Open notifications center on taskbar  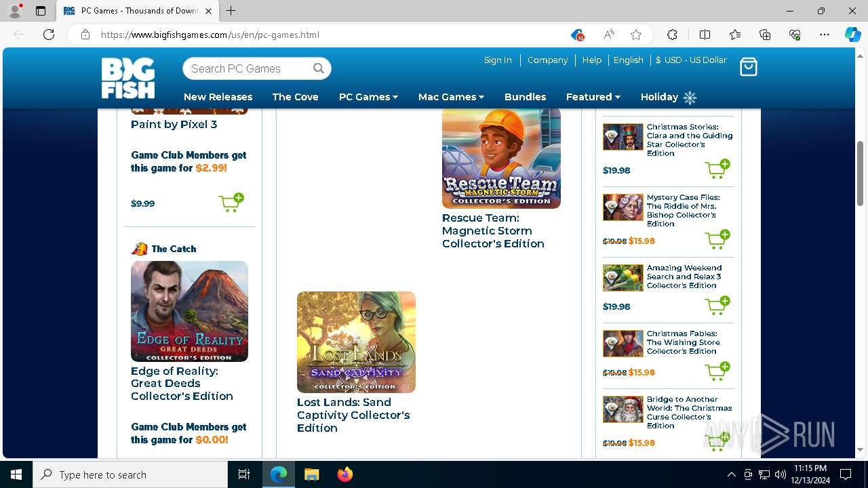(846, 474)
